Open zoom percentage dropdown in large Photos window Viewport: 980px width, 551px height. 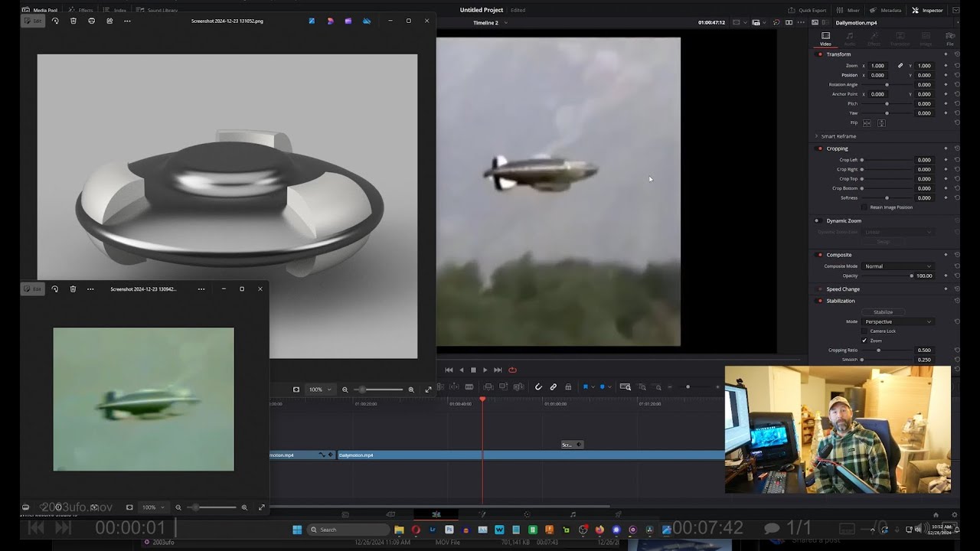321,390
